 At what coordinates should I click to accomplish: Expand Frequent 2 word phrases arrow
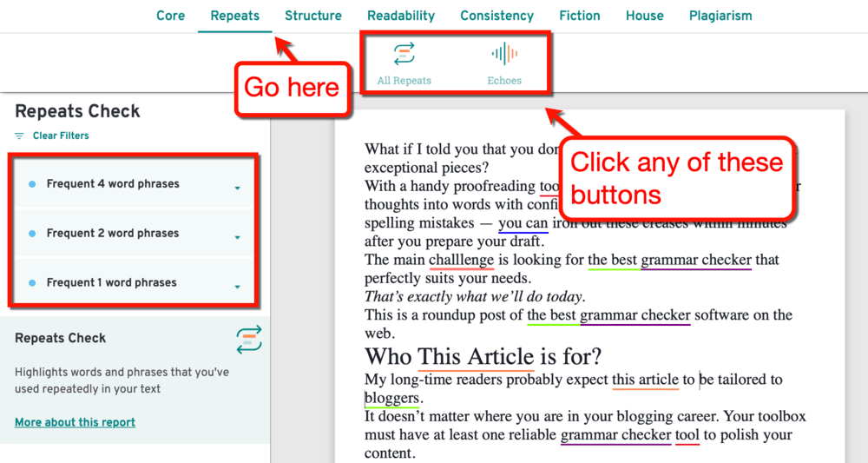coord(238,238)
